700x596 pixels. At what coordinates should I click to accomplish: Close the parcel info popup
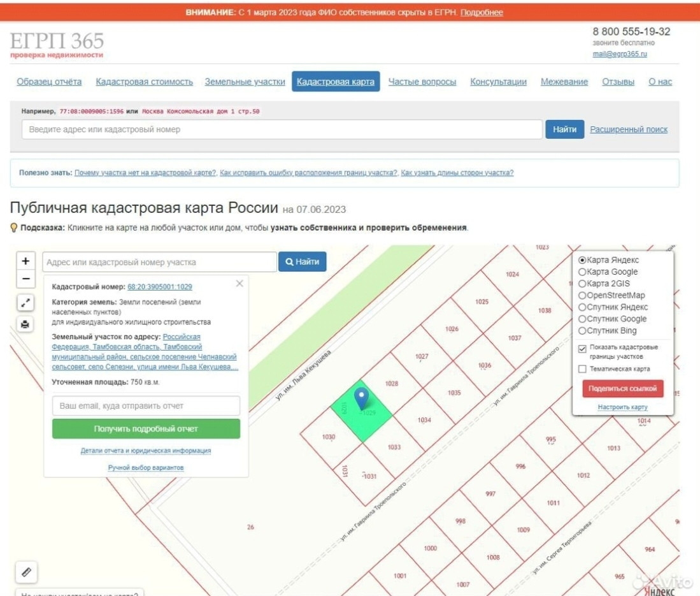(x=239, y=283)
